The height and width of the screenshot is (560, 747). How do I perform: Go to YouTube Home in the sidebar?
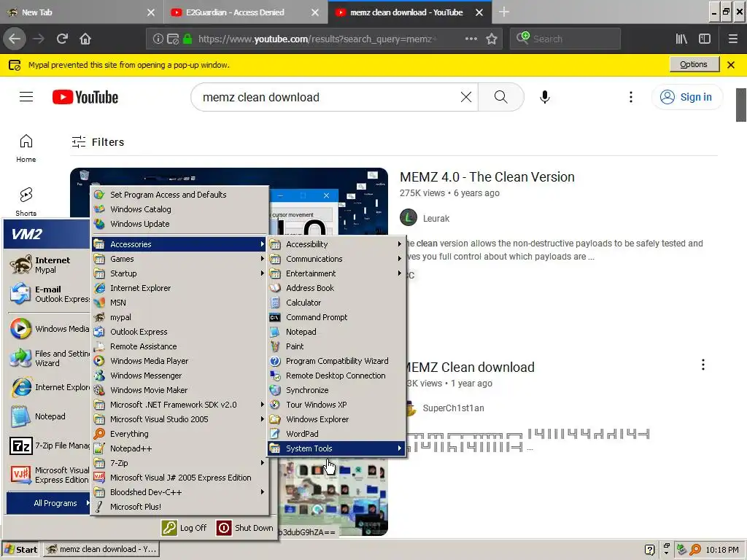26,148
